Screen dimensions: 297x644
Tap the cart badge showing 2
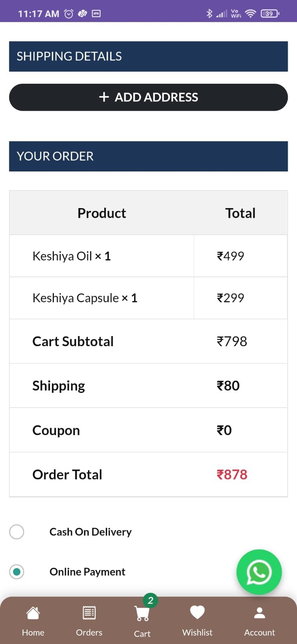tap(151, 601)
